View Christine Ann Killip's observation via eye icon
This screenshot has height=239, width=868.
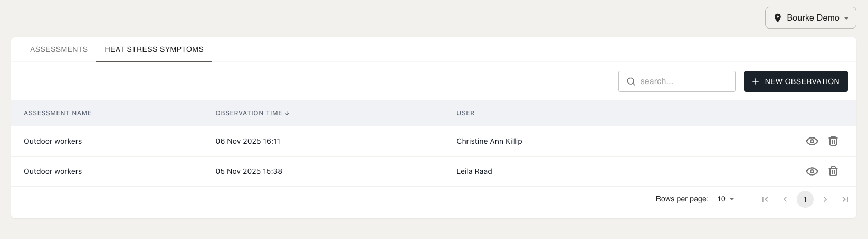click(x=812, y=141)
